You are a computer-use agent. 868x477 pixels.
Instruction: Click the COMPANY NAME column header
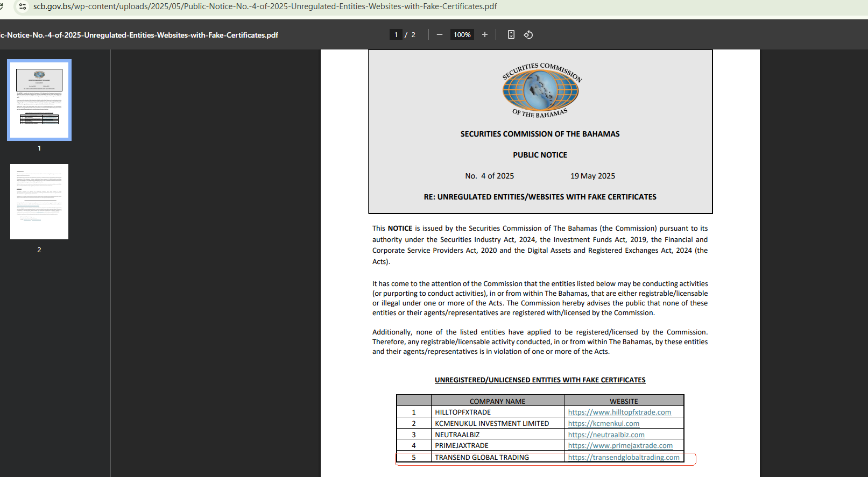point(498,401)
